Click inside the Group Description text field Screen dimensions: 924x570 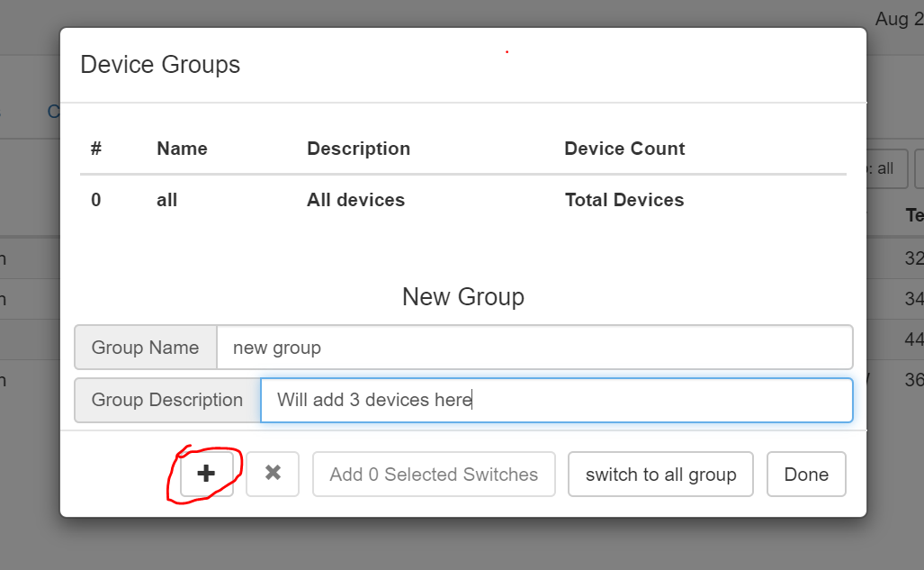pyautogui.click(x=555, y=400)
